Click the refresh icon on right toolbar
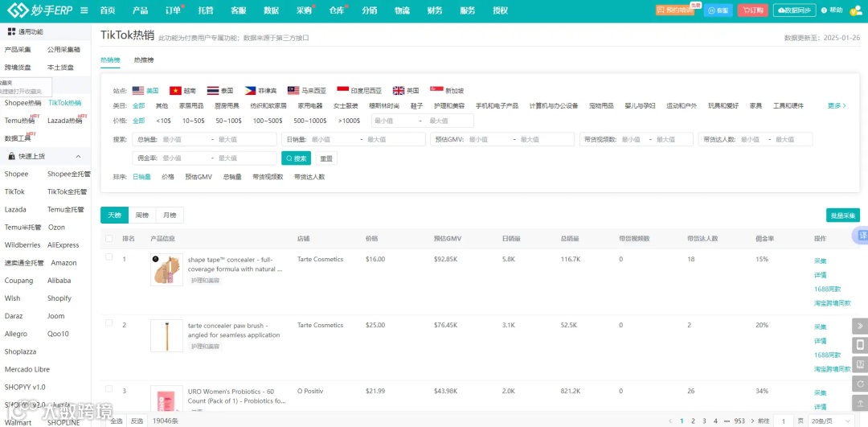This screenshot has width=868, height=427. coord(860,384)
